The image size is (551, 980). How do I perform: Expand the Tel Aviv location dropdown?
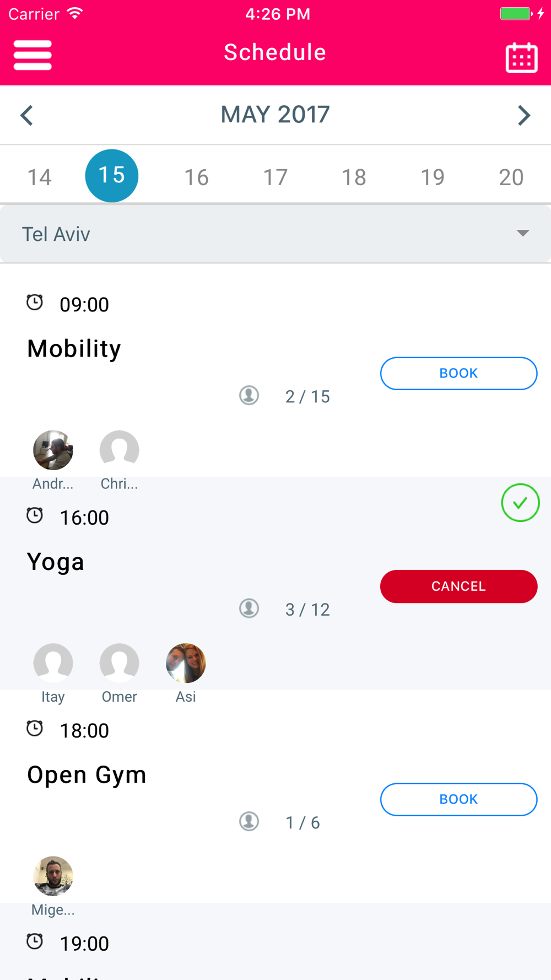(275, 234)
